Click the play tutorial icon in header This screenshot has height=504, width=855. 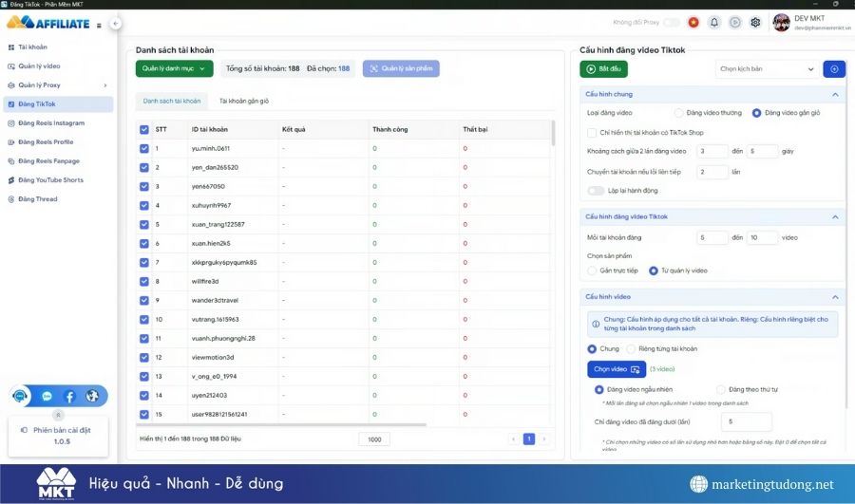click(735, 23)
